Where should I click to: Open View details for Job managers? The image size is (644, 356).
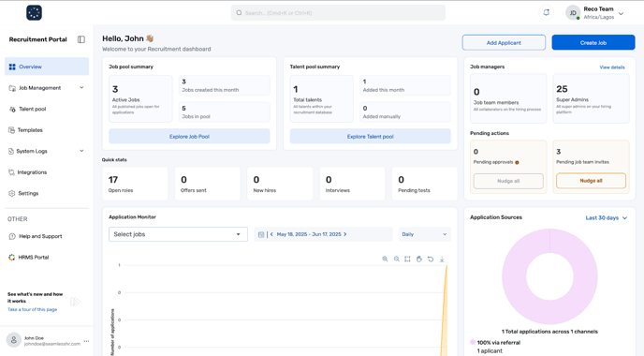612,67
